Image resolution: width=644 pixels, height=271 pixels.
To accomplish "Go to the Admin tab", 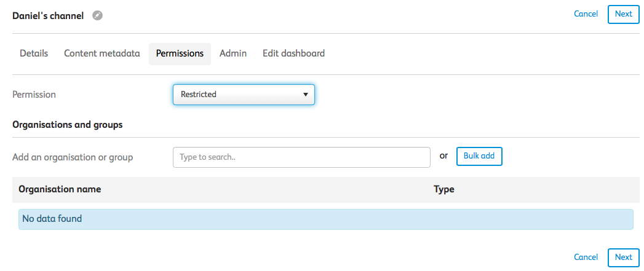I will (233, 53).
